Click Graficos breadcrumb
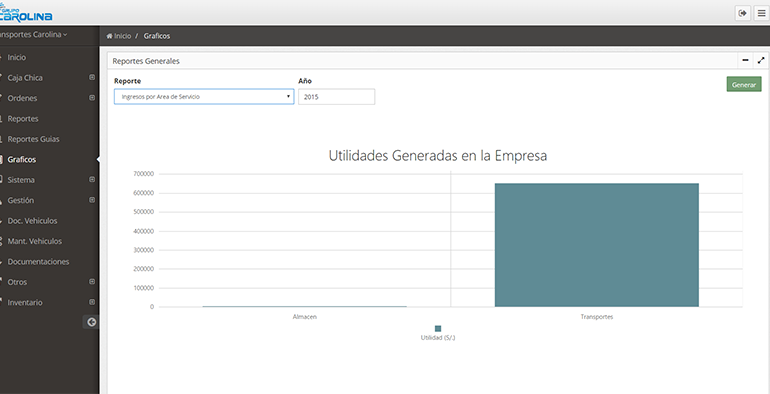The image size is (770, 394). pyautogui.click(x=157, y=36)
